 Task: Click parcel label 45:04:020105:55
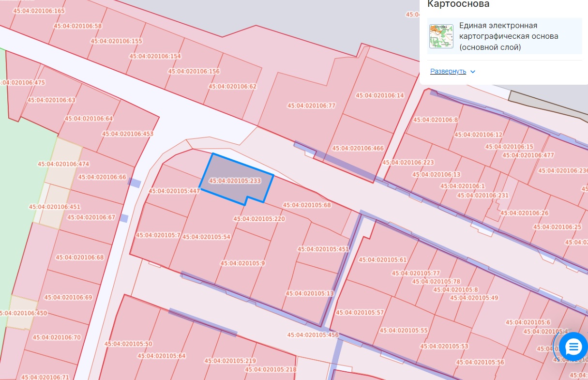(404, 331)
